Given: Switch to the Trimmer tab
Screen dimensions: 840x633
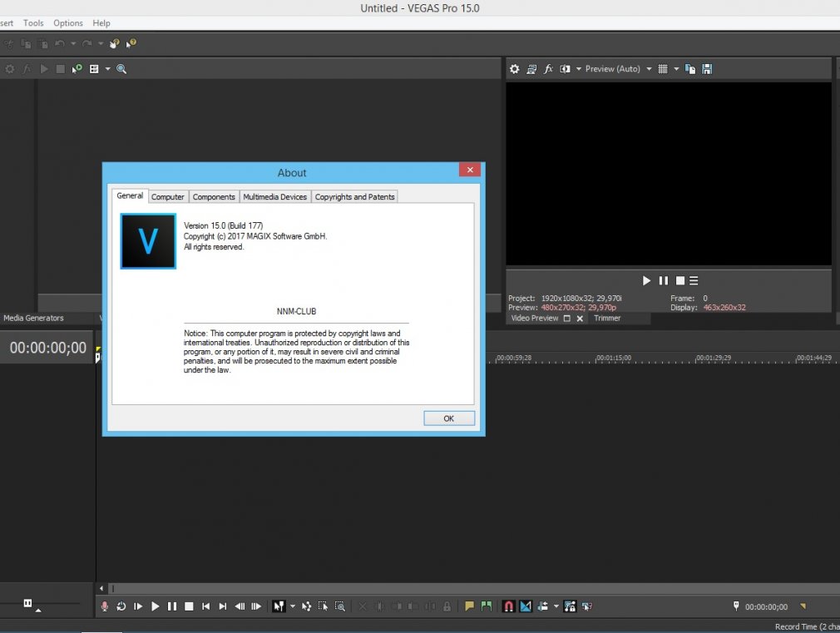Looking at the screenshot, I should [607, 318].
